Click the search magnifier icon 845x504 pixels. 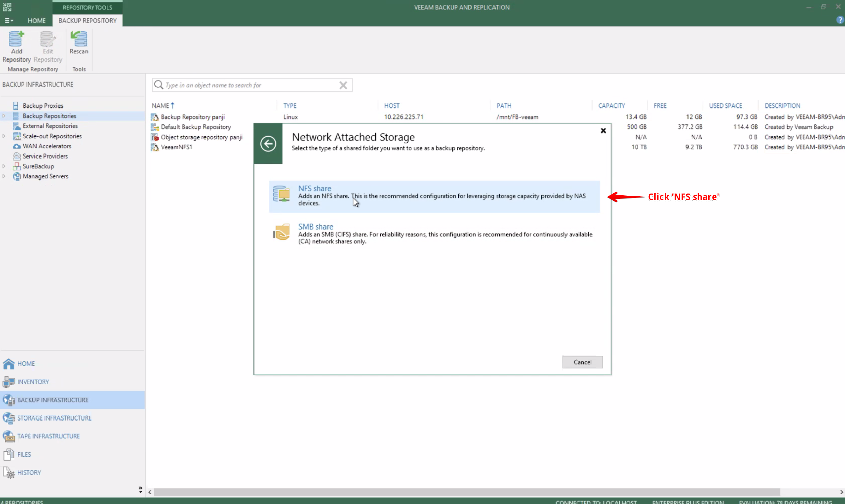[x=159, y=85]
